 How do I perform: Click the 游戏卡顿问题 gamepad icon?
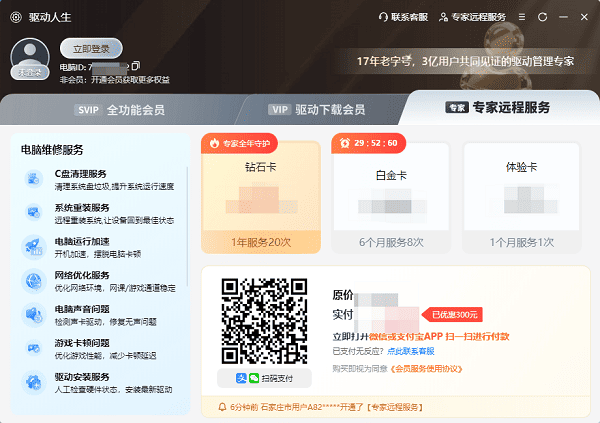coord(34,348)
